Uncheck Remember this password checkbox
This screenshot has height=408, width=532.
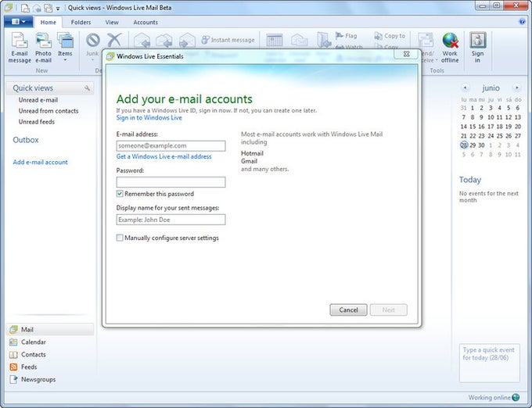click(120, 194)
